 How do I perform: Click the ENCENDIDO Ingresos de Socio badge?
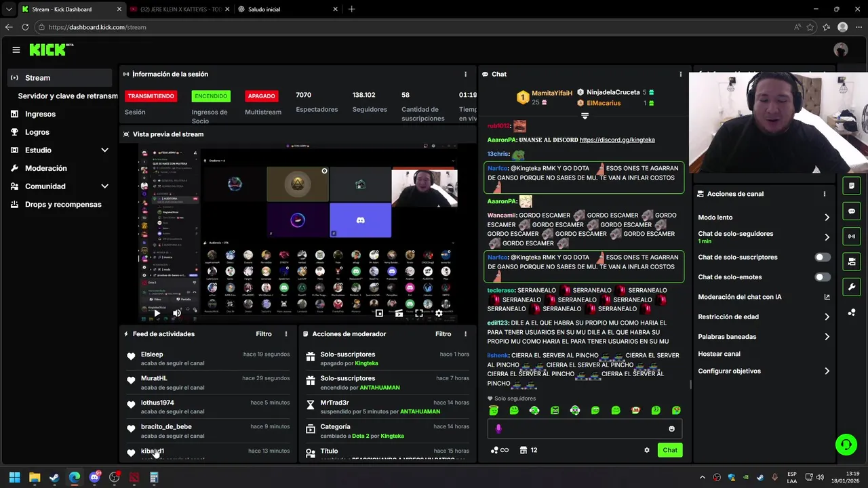(x=211, y=96)
